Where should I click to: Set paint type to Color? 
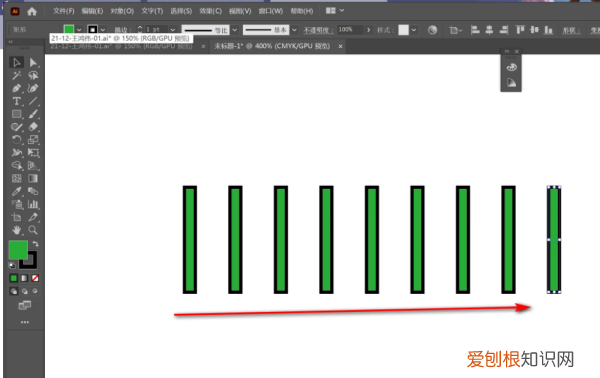coord(14,278)
